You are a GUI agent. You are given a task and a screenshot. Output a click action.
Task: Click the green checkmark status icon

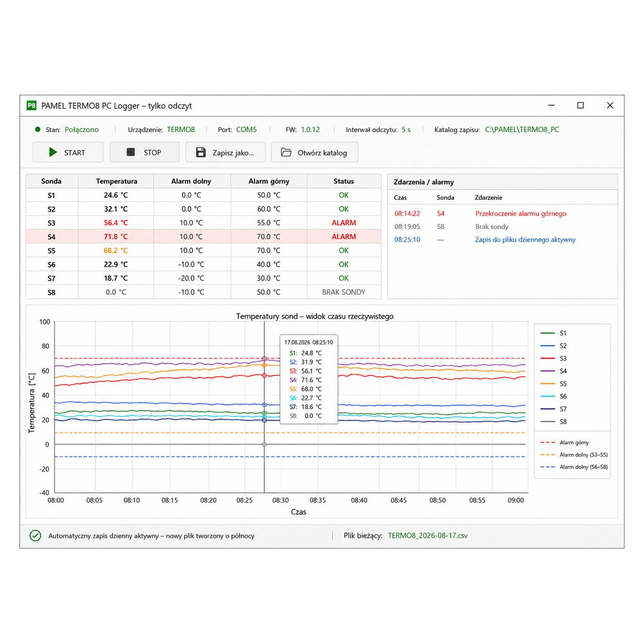35,536
